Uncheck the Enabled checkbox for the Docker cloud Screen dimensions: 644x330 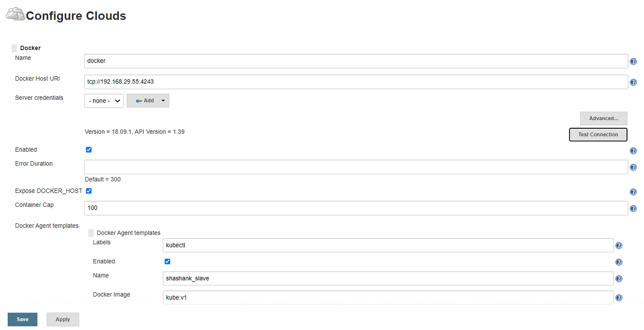coord(88,149)
